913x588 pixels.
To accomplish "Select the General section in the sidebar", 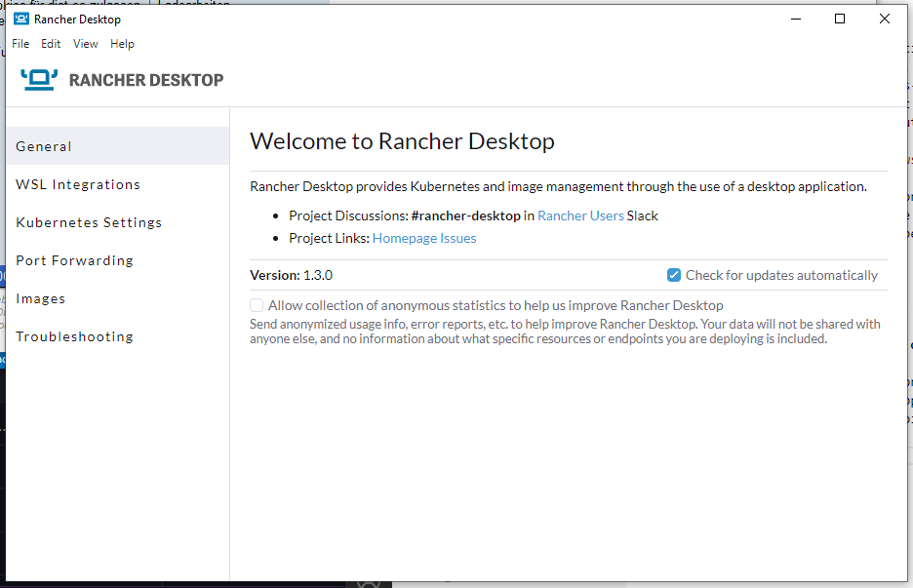I will tap(43, 145).
